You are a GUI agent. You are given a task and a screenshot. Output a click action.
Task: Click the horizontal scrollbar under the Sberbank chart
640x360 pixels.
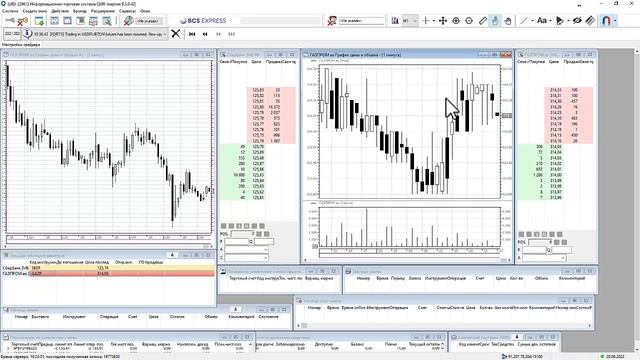[x=109, y=246]
